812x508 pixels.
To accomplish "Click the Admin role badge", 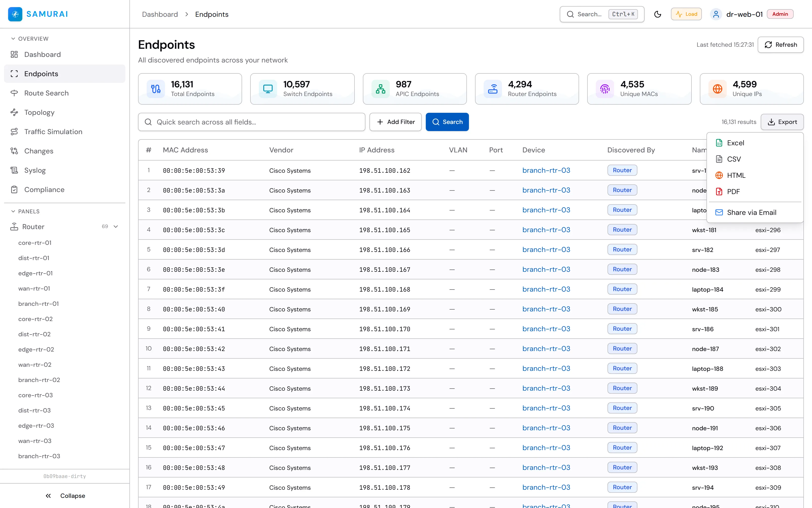I will point(780,14).
